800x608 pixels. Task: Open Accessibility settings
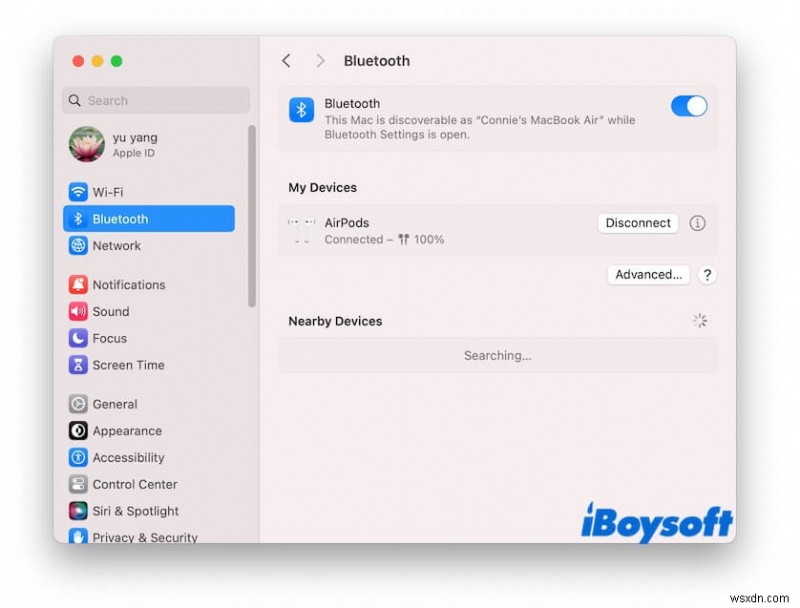(149, 458)
